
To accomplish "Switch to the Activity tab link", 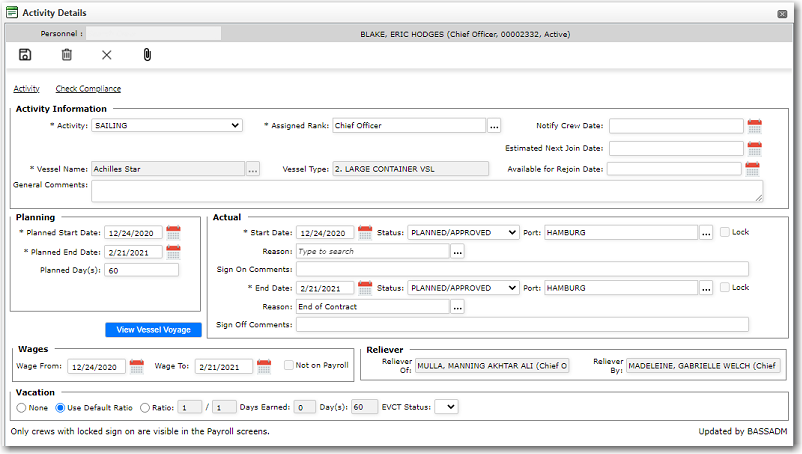I will pos(26,89).
